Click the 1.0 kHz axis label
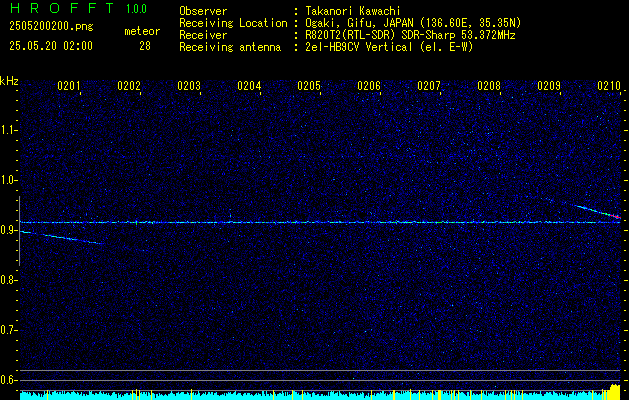 [8, 180]
